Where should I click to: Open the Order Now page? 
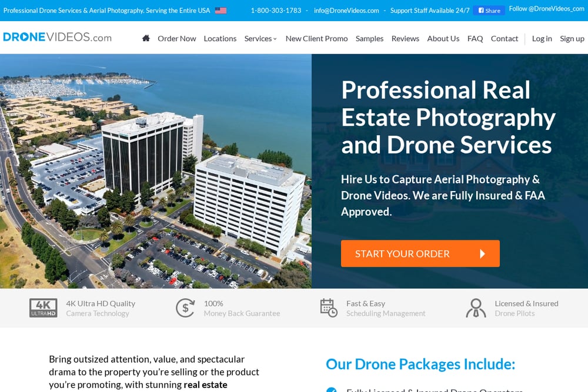click(x=176, y=39)
